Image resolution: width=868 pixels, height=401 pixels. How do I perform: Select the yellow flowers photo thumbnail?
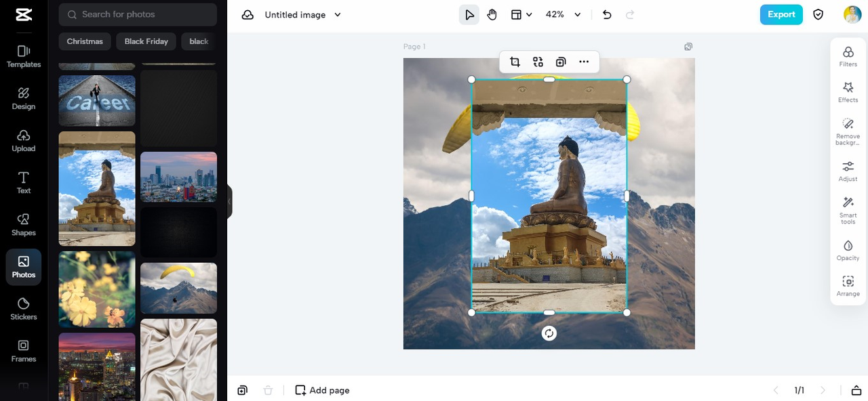(97, 289)
